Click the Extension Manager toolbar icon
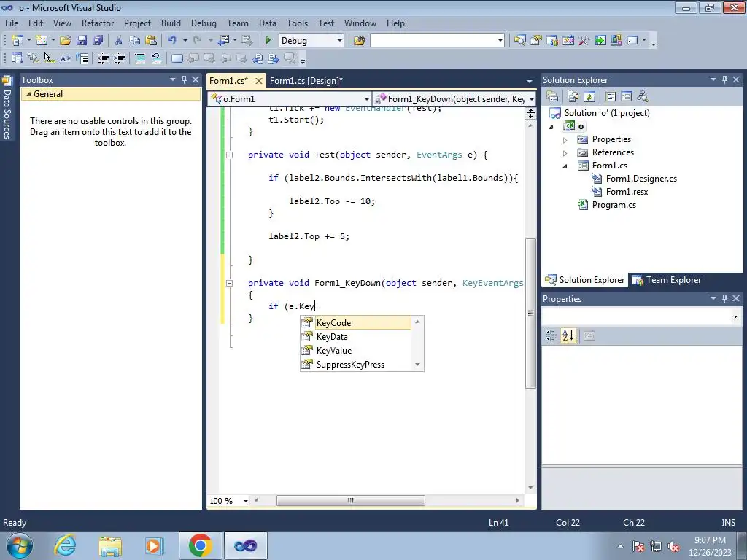747x560 pixels. tap(616, 41)
